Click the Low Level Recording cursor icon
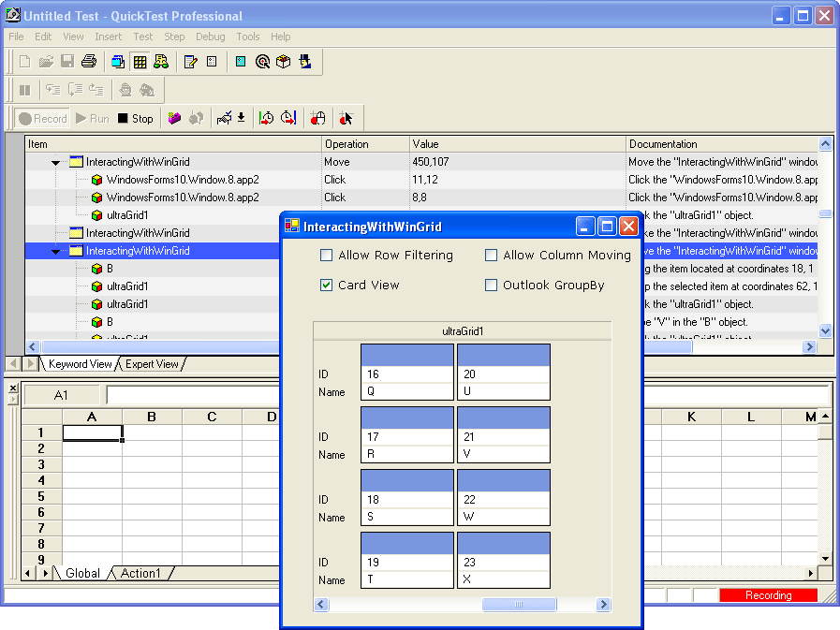This screenshot has height=630, width=840. tap(346, 118)
